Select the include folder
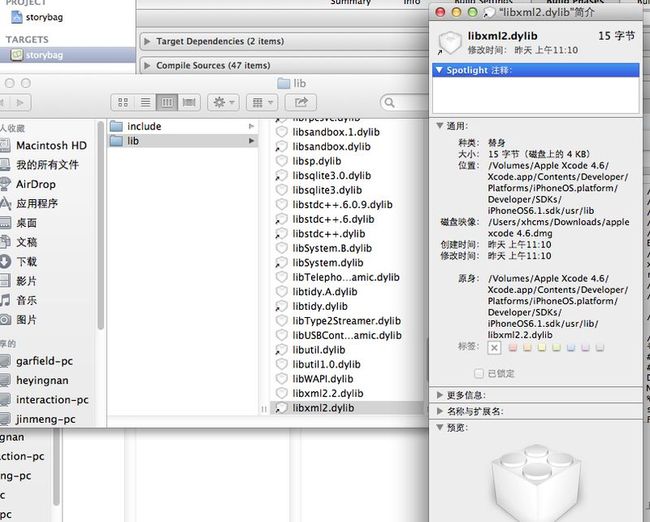 coord(182,126)
